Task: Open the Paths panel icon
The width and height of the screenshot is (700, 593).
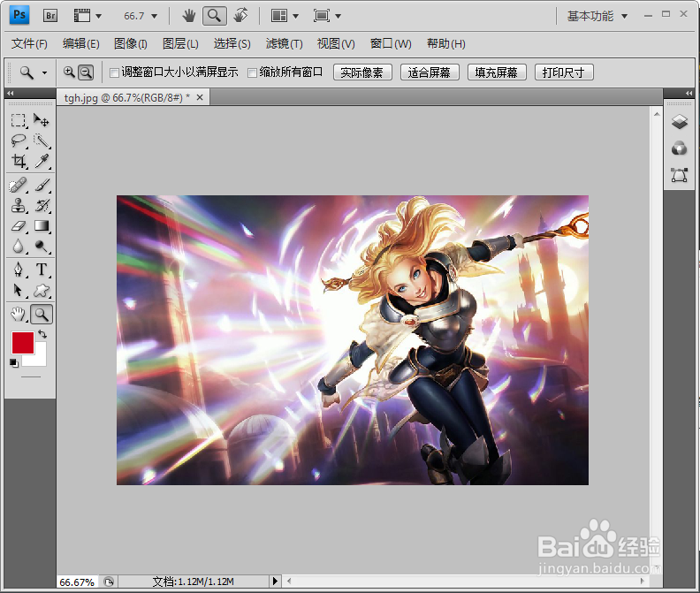Action: tap(679, 175)
